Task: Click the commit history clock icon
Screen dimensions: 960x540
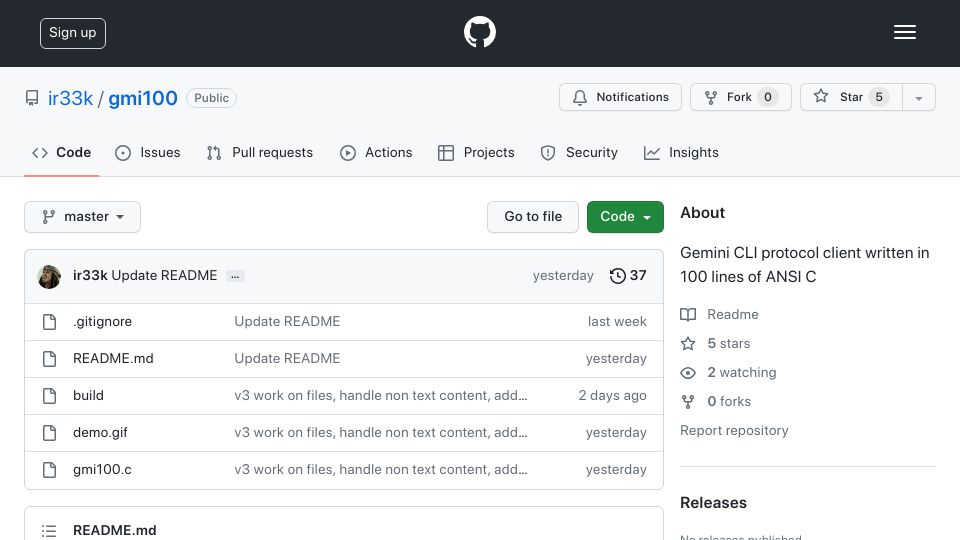Action: [x=618, y=276]
